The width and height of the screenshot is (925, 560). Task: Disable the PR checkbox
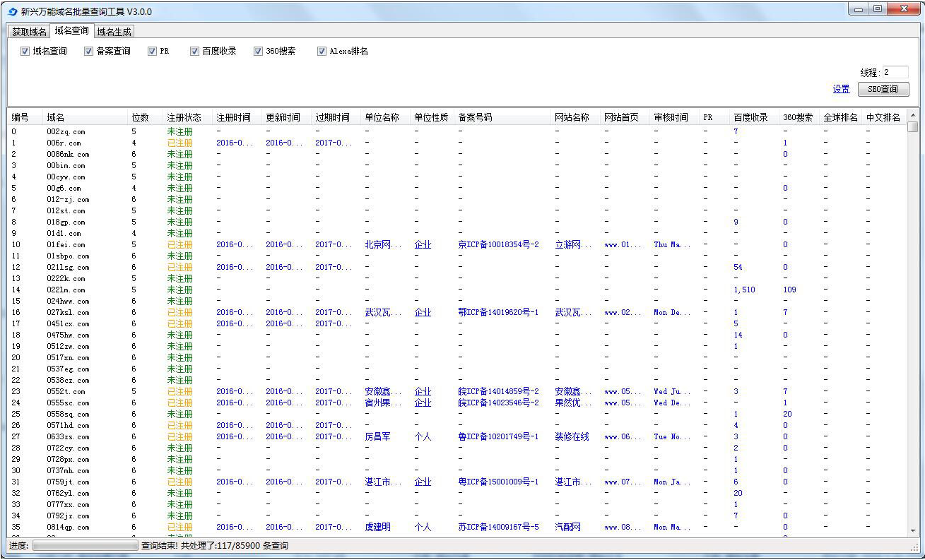point(152,51)
